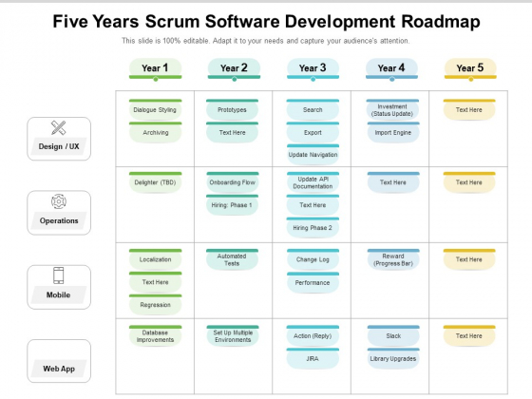Select the Slack item
The width and height of the screenshot is (532, 399).
coord(393,335)
